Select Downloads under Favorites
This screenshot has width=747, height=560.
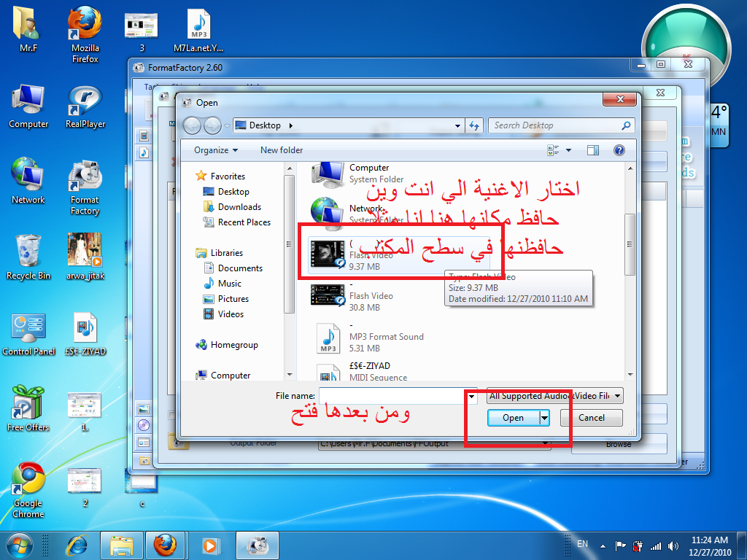239,207
